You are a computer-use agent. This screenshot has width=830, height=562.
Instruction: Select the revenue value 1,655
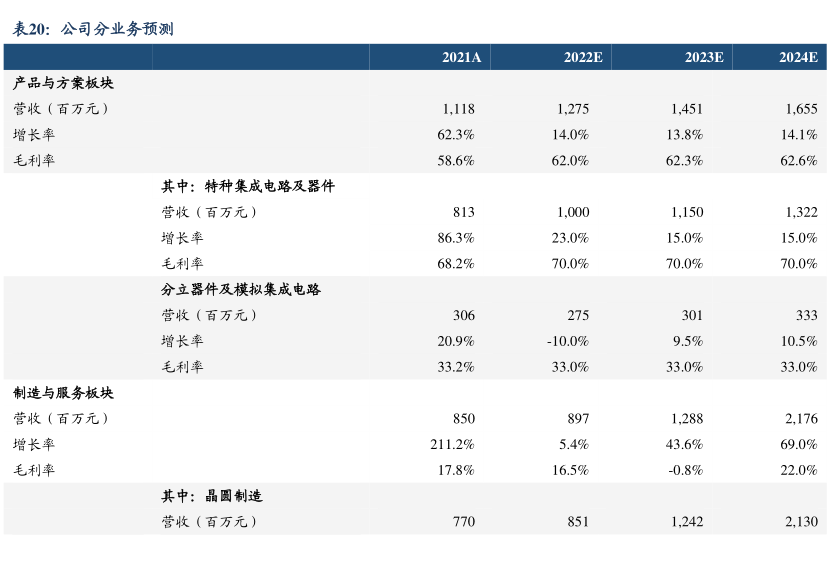[801, 109]
